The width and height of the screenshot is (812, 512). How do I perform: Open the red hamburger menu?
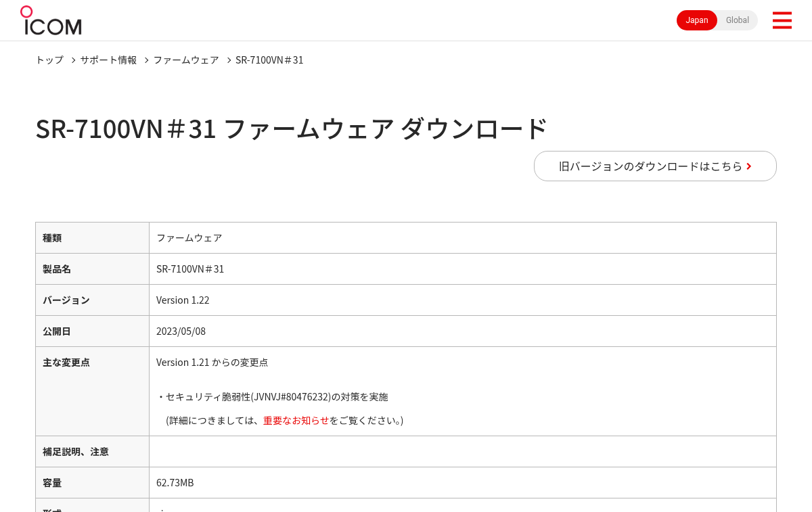782,20
